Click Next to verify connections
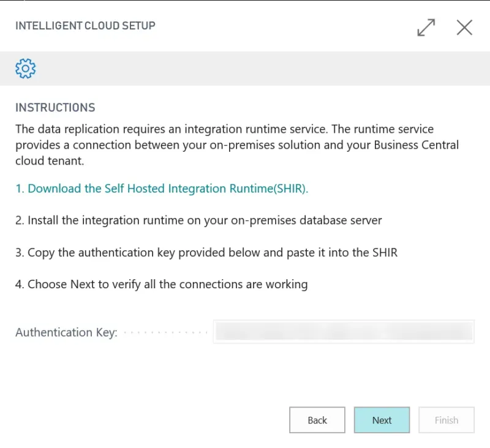Screen dimensions: 490x448 point(382,420)
